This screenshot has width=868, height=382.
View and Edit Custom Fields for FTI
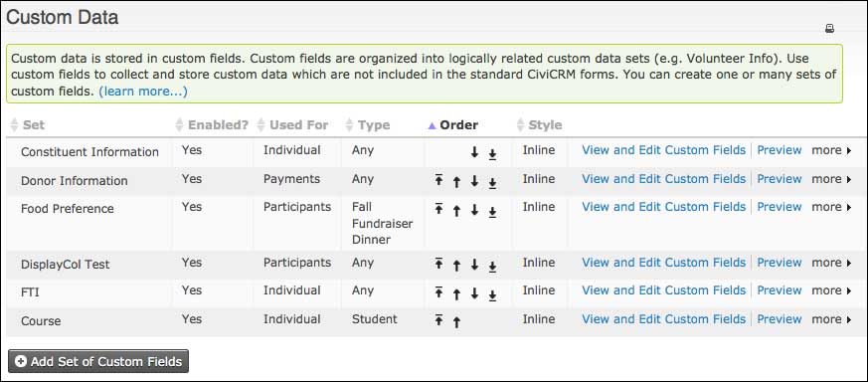[664, 290]
